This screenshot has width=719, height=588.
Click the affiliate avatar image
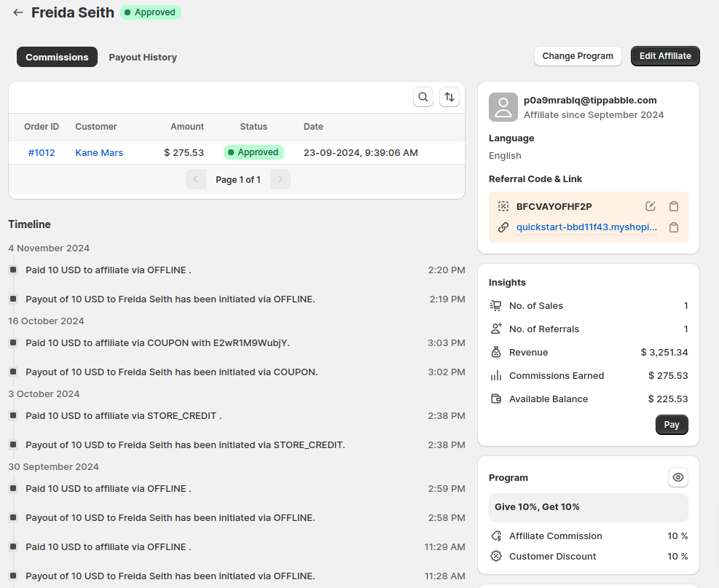point(503,107)
